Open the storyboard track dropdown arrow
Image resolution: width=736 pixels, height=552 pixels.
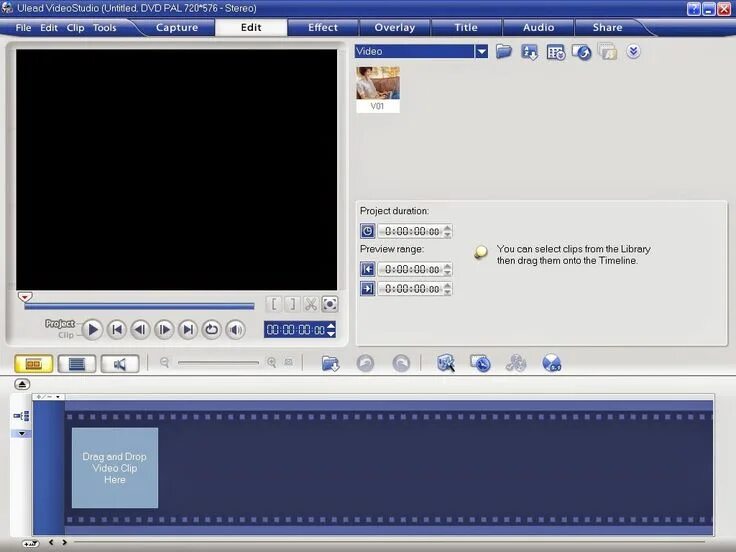pyautogui.click(x=22, y=433)
